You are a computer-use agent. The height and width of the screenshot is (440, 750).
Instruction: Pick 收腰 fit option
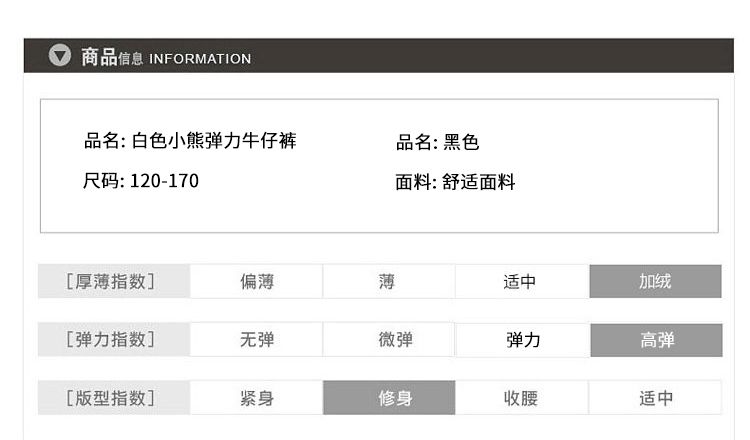pyautogui.click(x=520, y=398)
